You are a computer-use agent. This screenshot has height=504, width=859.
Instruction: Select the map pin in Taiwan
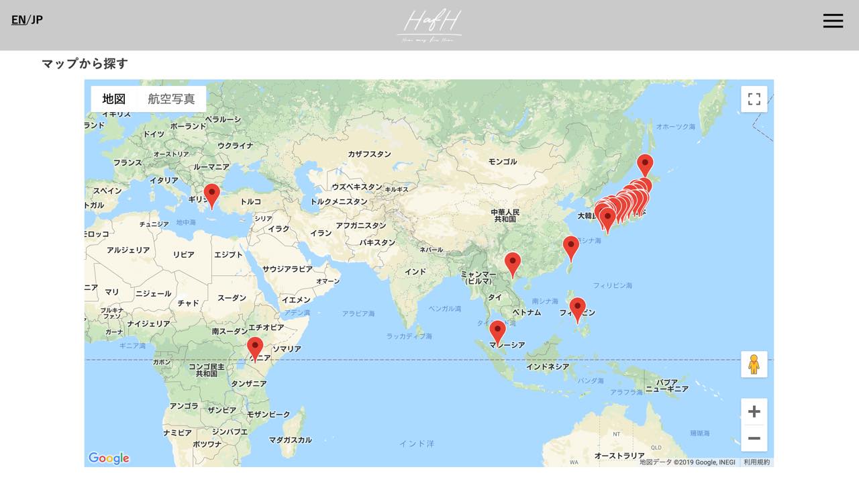(x=570, y=247)
